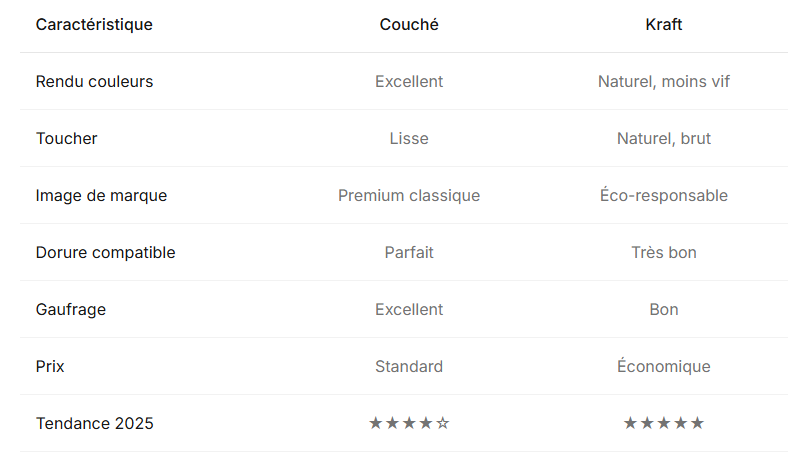Click the Toucher row label
Image resolution: width=808 pixels, height=476 pixels.
[67, 138]
